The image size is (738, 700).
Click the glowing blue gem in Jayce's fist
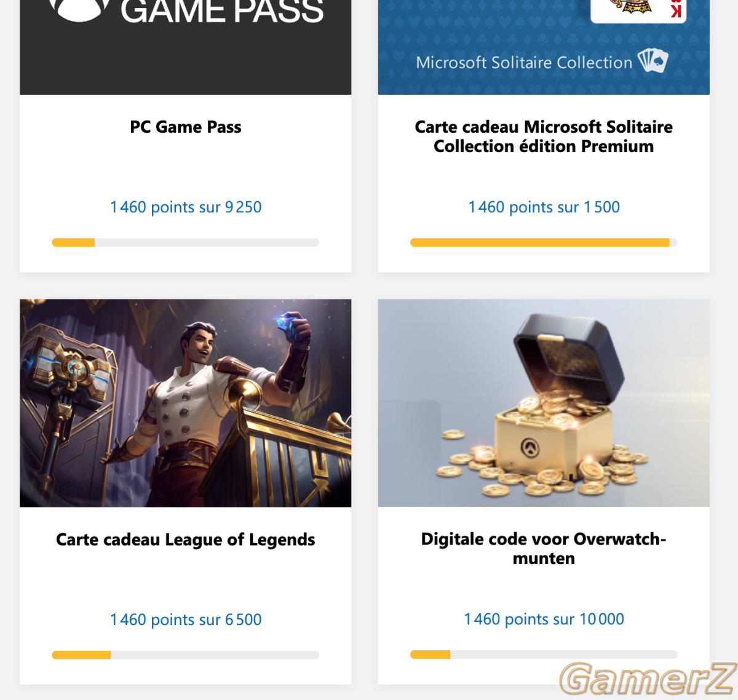288,321
